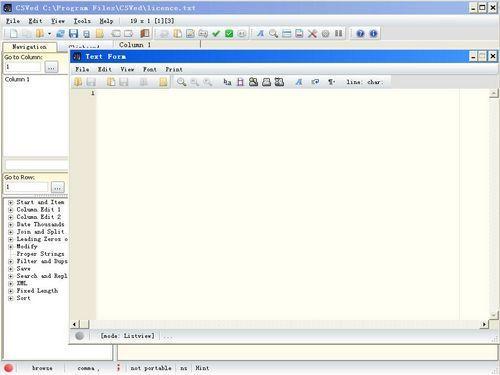Expand the 'Date Thousands' tree node
500x375 pixels.
[x=10, y=224]
